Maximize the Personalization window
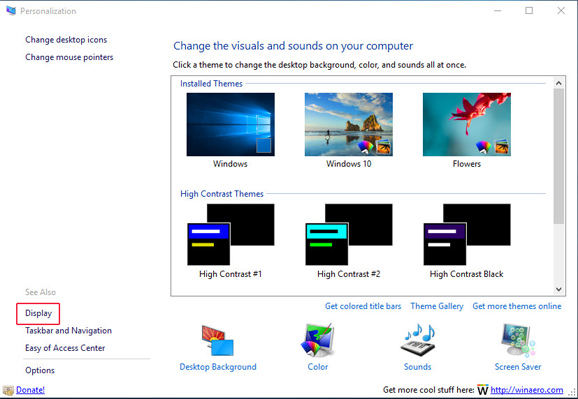Viewport: 578px width, 399px height. tap(529, 11)
